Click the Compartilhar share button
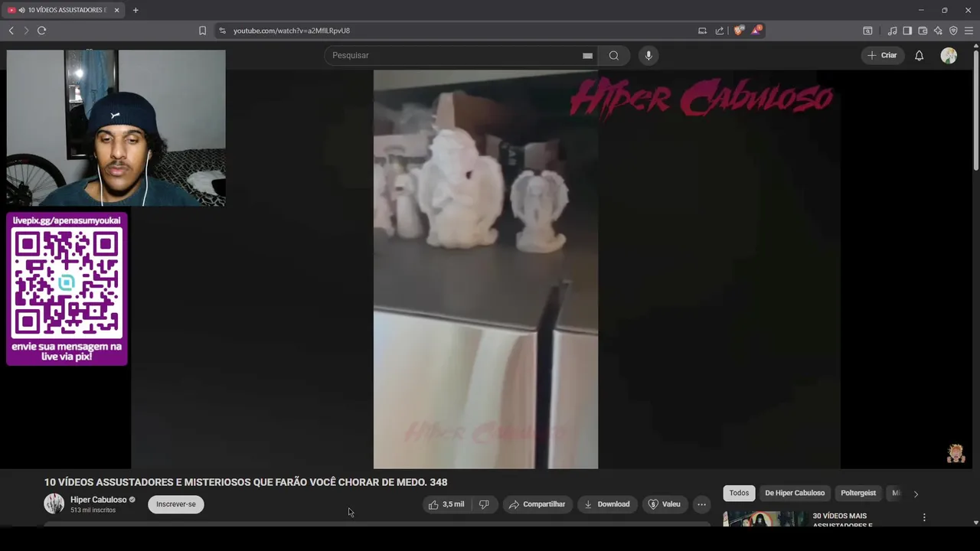980x551 pixels. [537, 504]
